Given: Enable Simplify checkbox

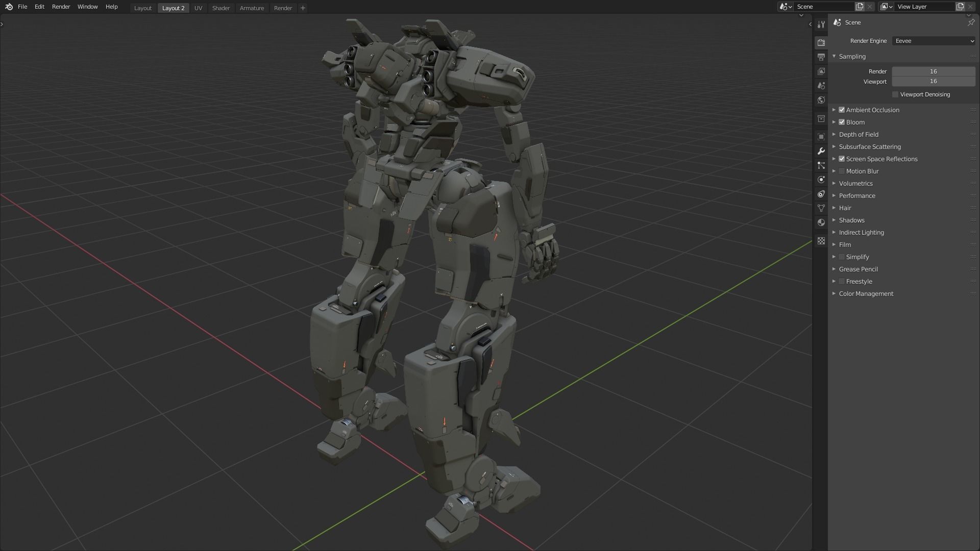Looking at the screenshot, I should pyautogui.click(x=842, y=257).
